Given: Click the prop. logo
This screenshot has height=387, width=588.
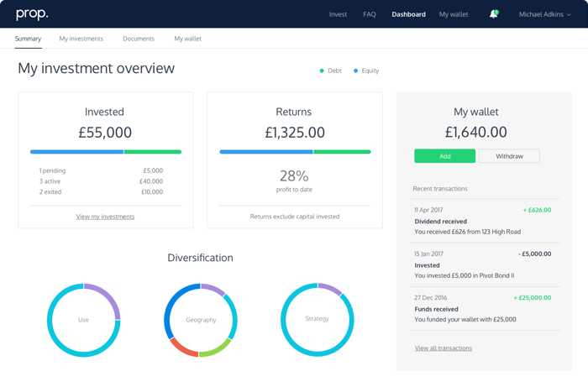Looking at the screenshot, I should [32, 14].
